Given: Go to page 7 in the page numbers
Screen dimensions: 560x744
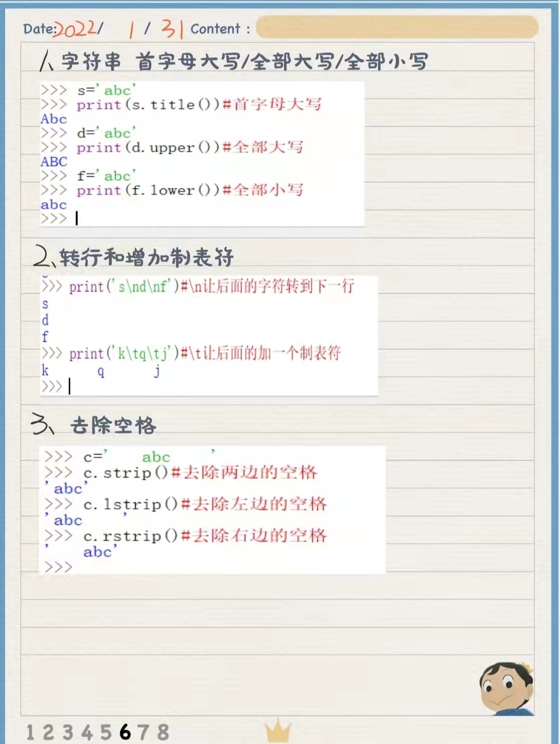Looking at the screenshot, I should pyautogui.click(x=143, y=732).
